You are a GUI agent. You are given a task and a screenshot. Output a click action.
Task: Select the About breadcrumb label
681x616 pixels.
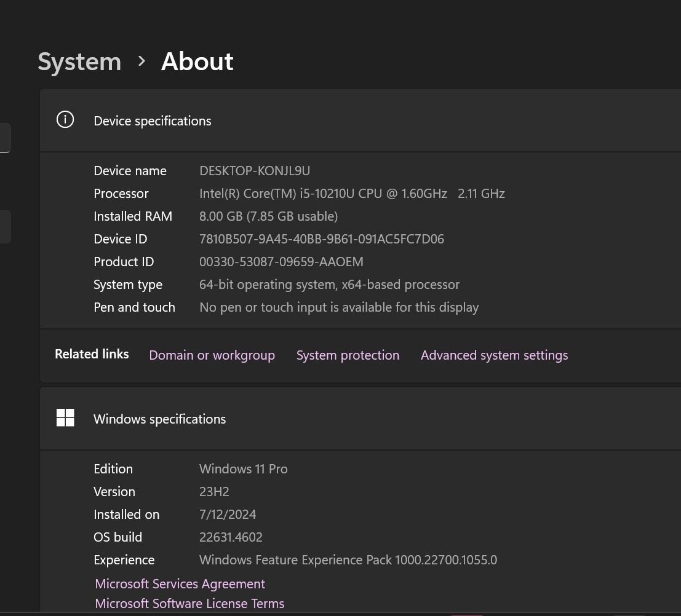197,61
